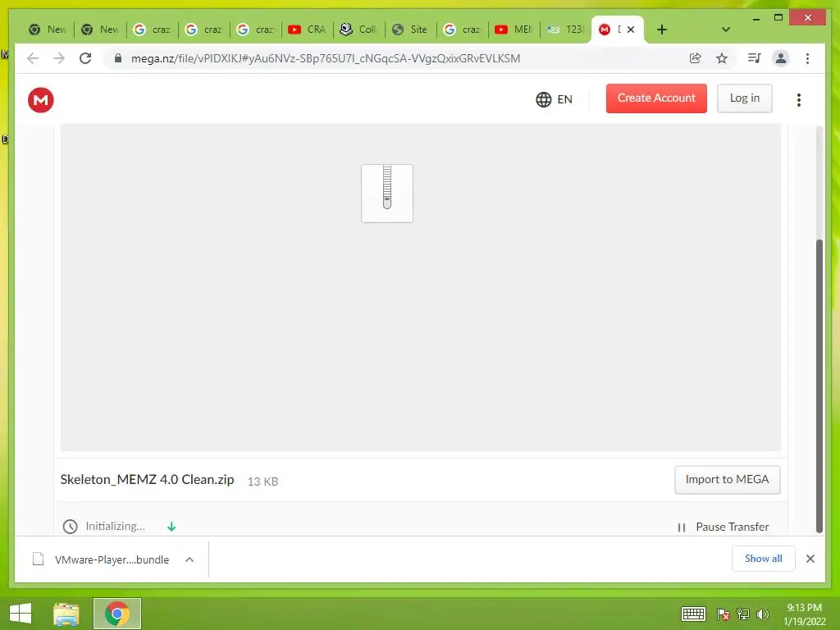
Task: Switch to the 123 tab
Action: [566, 30]
